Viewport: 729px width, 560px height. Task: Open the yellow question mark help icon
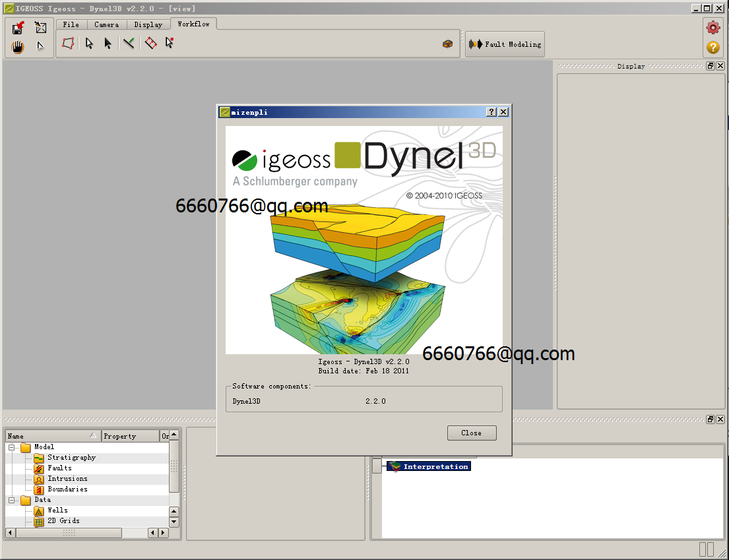[x=713, y=47]
